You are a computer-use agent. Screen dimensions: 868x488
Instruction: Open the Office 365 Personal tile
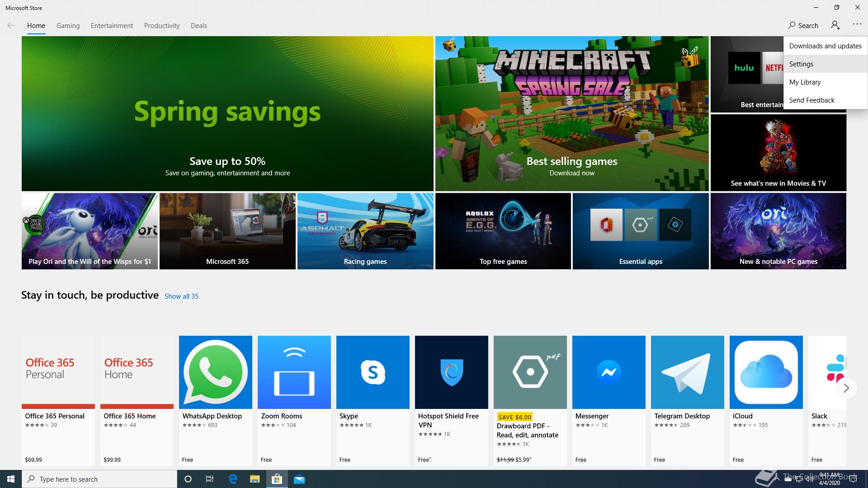tap(58, 400)
